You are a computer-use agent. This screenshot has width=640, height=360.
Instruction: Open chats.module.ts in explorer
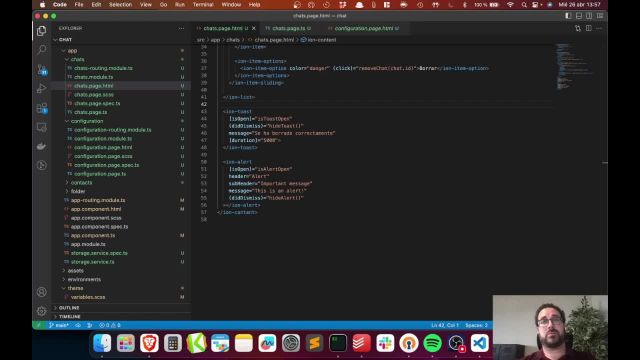point(93,77)
